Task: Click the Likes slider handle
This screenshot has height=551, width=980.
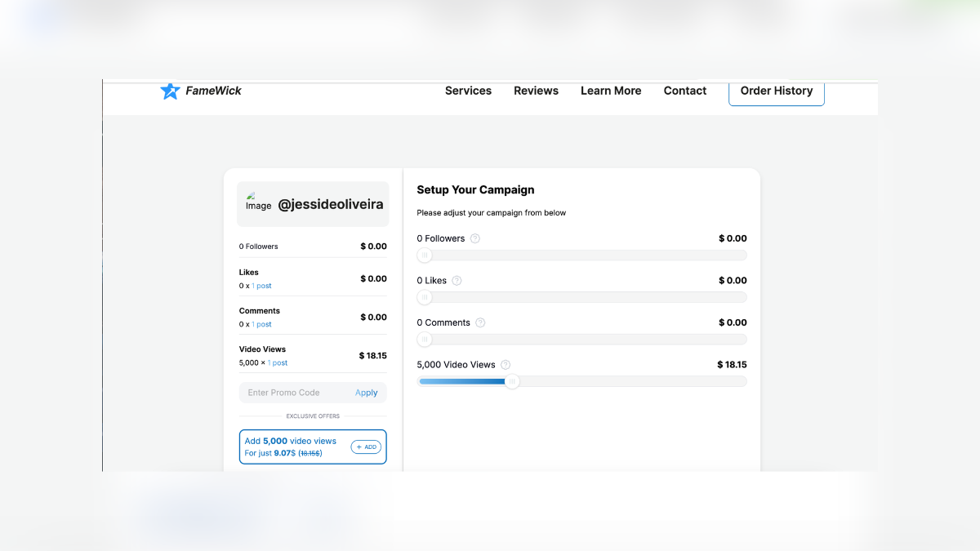Action: (x=424, y=297)
